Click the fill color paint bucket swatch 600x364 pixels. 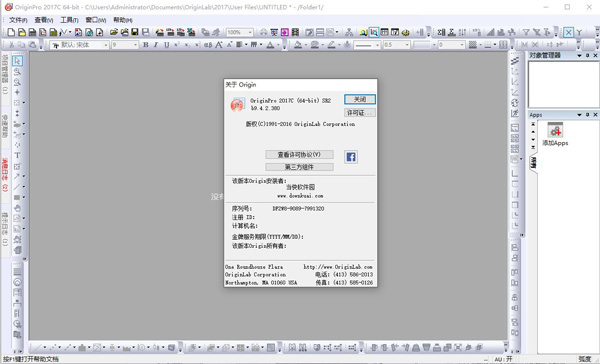(x=298, y=45)
